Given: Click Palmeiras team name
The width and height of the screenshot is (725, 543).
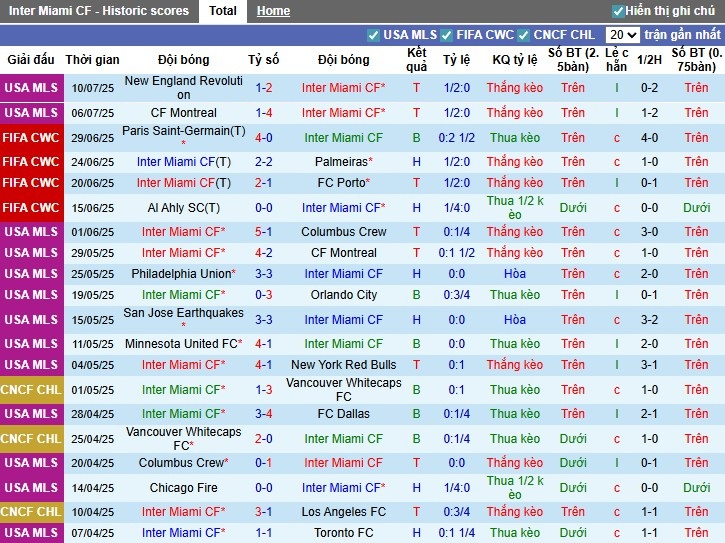Looking at the screenshot, I should point(342,161).
